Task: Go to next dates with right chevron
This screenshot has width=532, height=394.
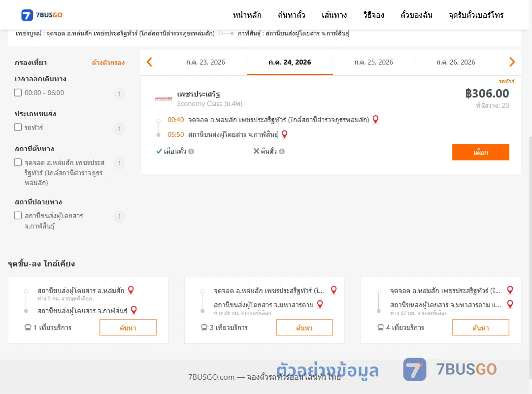Action: tap(512, 62)
